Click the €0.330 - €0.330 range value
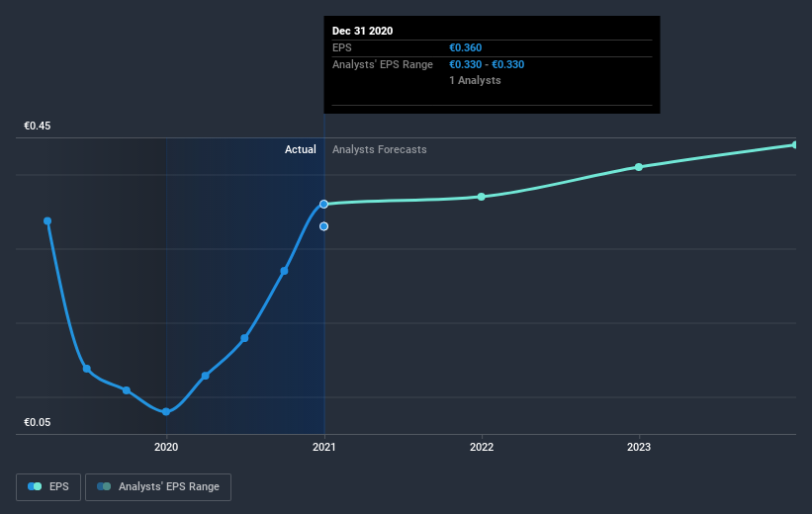 (487, 64)
